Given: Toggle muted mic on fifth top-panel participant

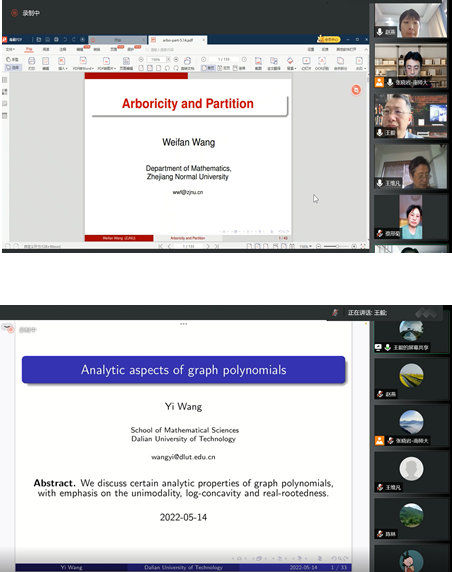Looking at the screenshot, I should tap(380, 233).
